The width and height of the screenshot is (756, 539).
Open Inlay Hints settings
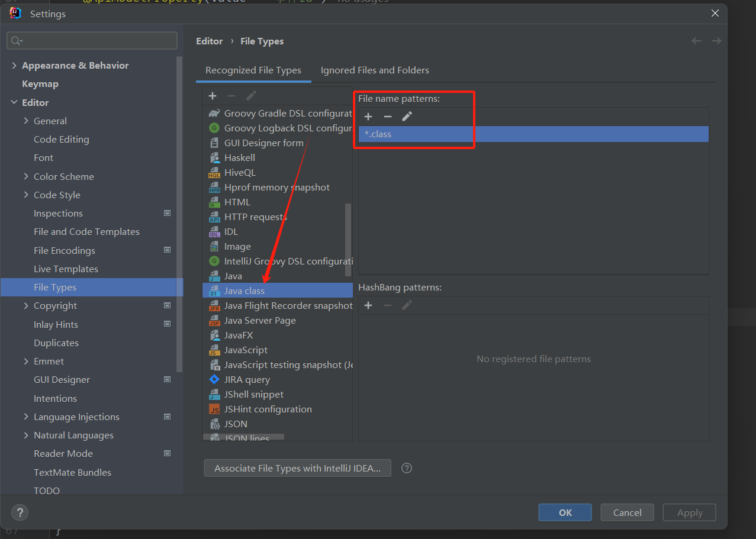pos(56,324)
